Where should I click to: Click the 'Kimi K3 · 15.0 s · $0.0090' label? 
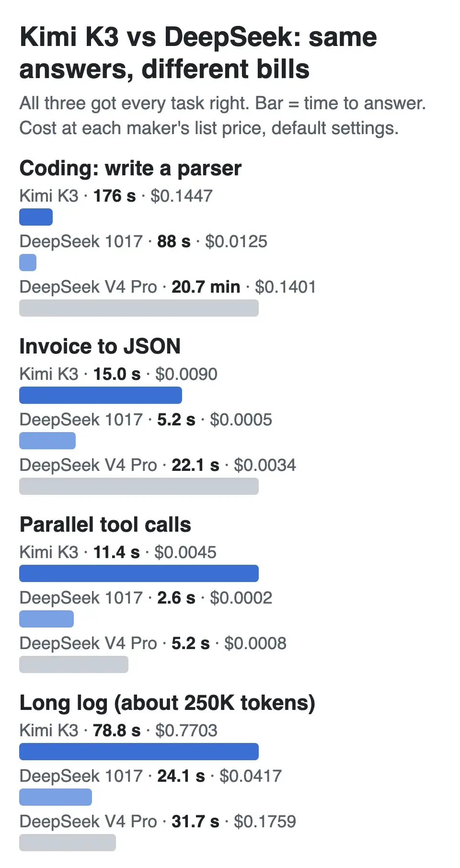tap(118, 374)
